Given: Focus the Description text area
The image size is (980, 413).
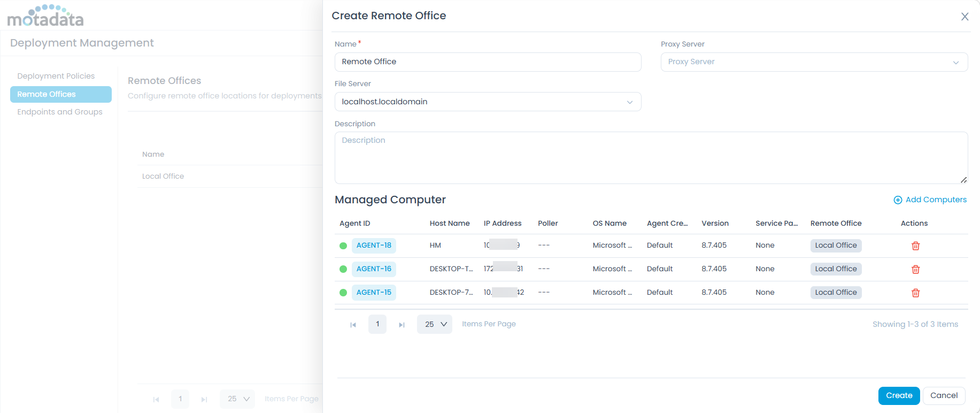Looking at the screenshot, I should click(651, 158).
